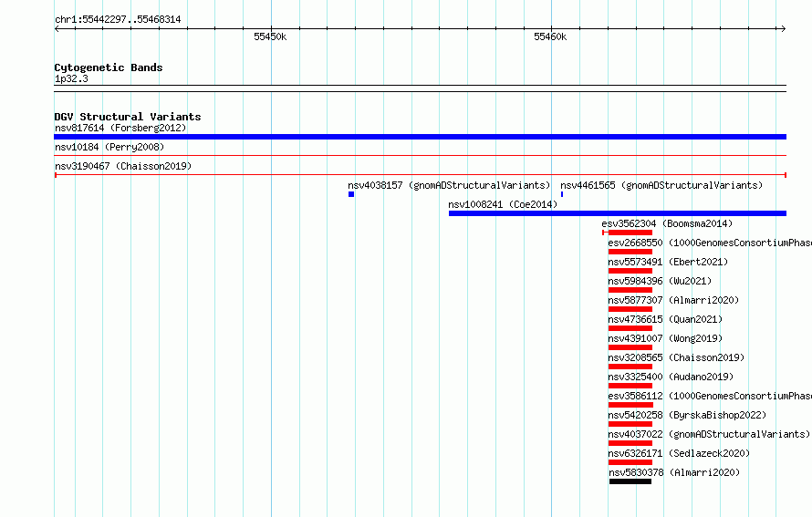Screen dimensions: 812x517
Task: Click the red bar under nsv5984396
Action: click(x=630, y=290)
